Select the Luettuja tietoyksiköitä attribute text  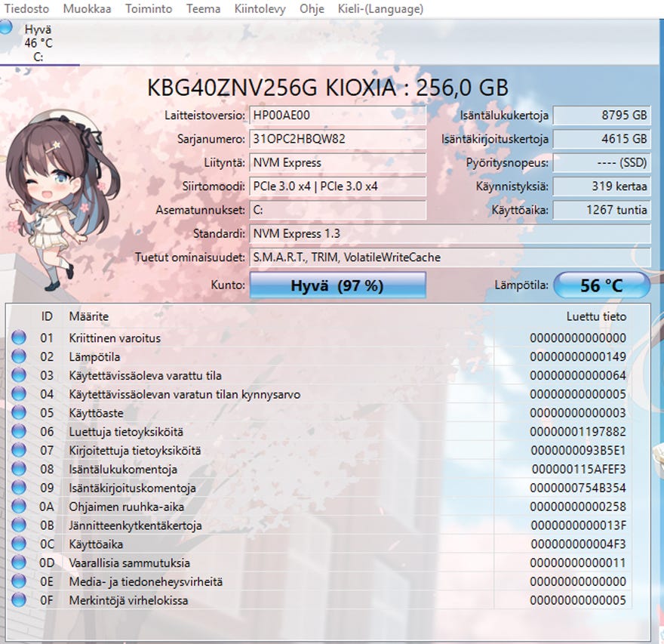tap(126, 432)
